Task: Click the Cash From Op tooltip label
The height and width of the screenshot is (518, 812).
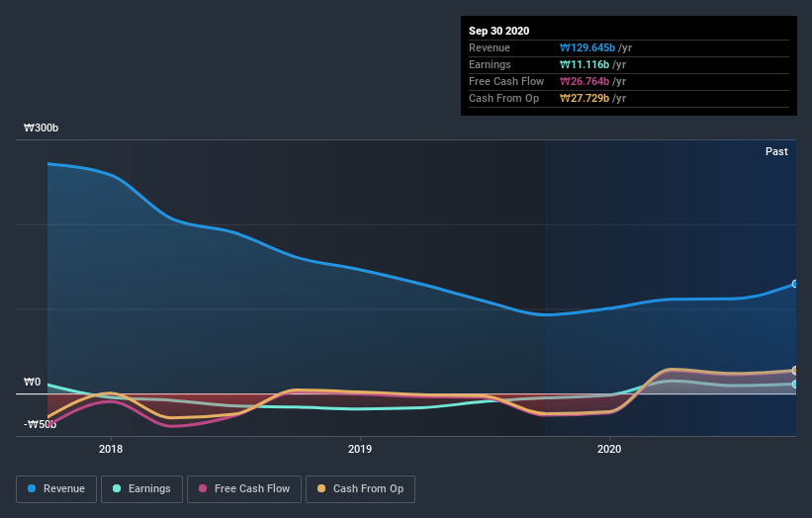Action: tap(503, 98)
